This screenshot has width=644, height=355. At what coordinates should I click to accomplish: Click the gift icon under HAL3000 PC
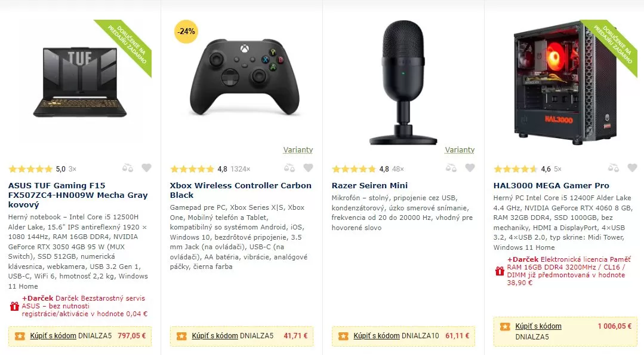pos(500,271)
